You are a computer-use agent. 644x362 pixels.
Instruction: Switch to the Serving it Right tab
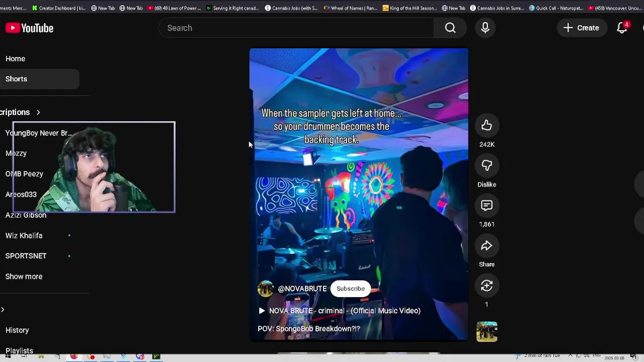(233, 8)
